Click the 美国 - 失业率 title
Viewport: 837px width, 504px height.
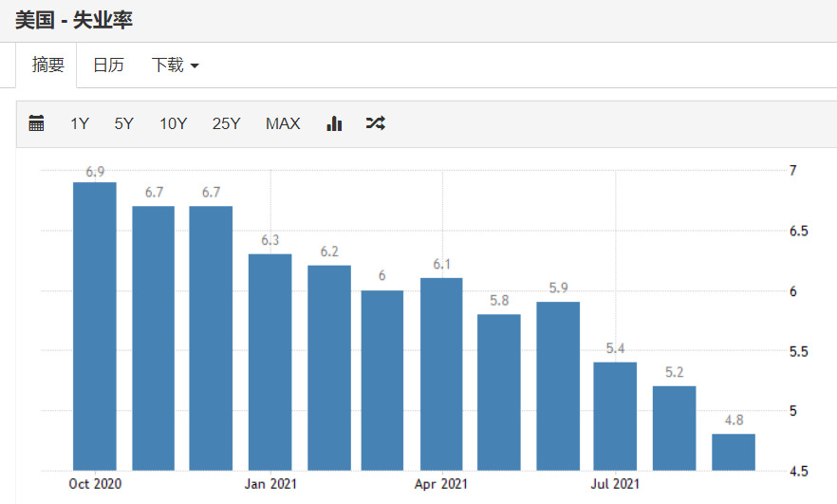pyautogui.click(x=74, y=20)
